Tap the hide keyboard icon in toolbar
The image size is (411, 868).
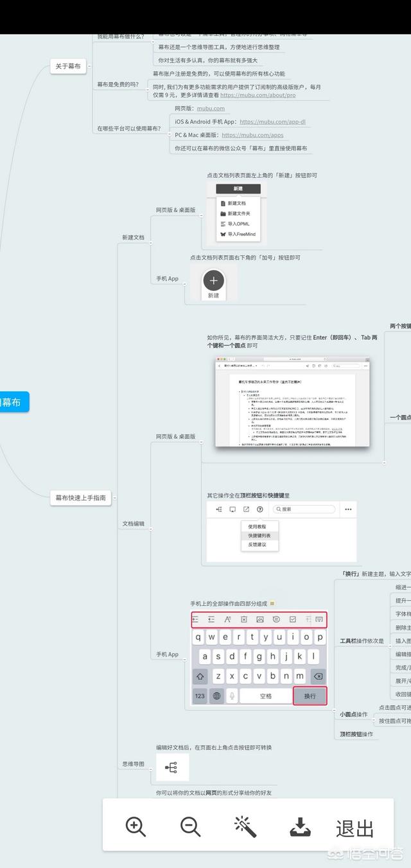[319, 619]
